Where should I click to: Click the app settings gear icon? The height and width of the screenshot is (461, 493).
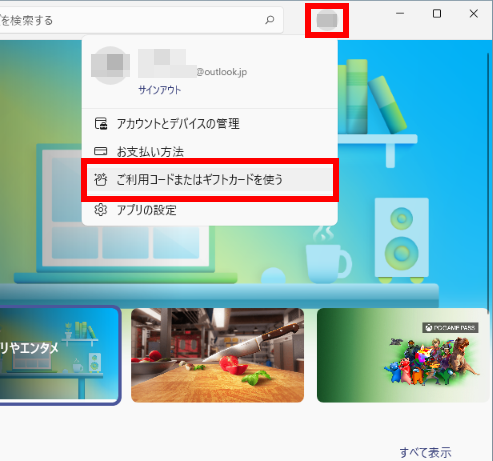100,210
